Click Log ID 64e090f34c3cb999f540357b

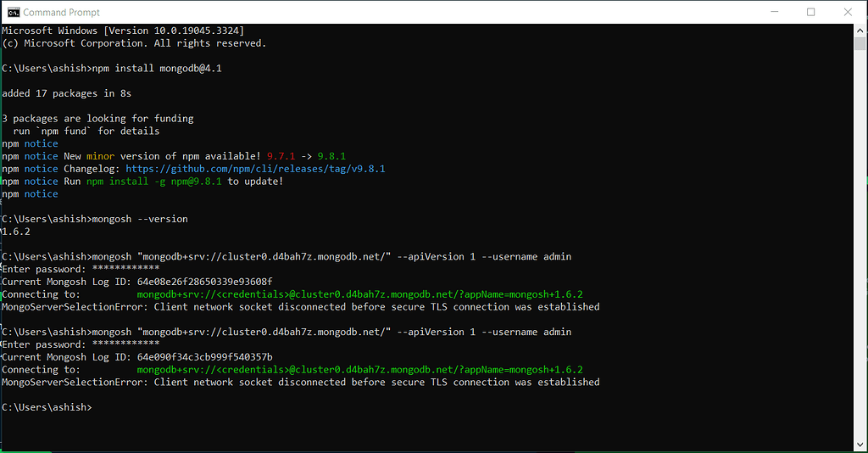pos(204,357)
